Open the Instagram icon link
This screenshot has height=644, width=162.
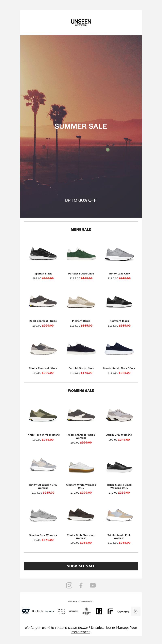tap(69, 585)
